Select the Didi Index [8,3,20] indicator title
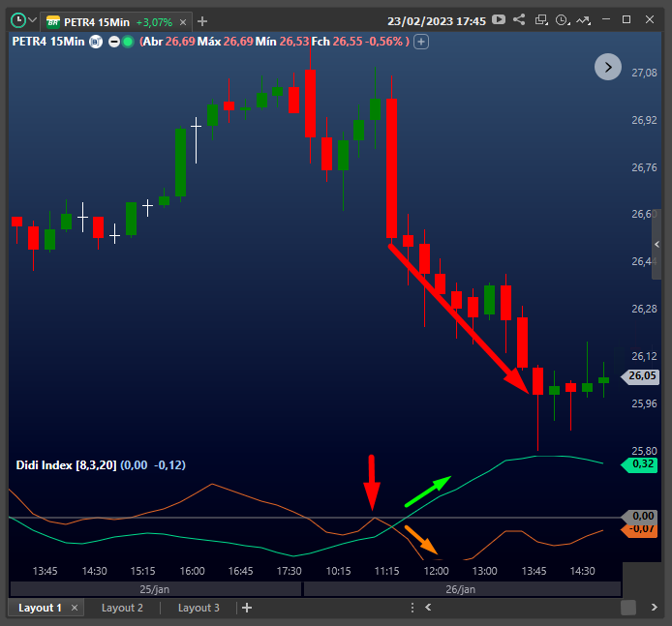672x626 pixels. coord(66,465)
